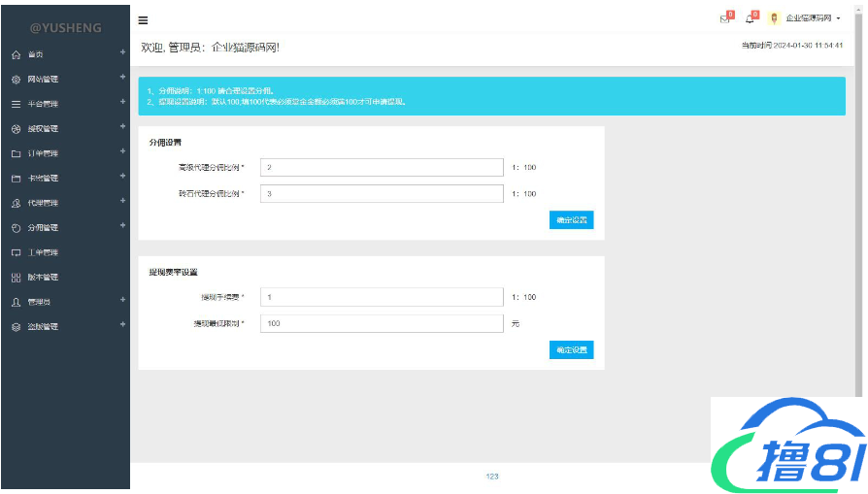Image resolution: width=868 pixels, height=494 pixels.
Task: Click the 首页 home icon in sidebar
Action: 16,54
